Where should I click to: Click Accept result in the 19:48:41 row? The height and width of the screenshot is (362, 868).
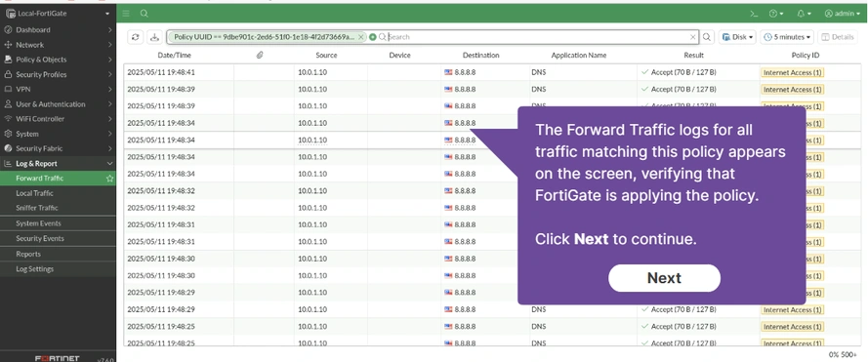pos(679,72)
